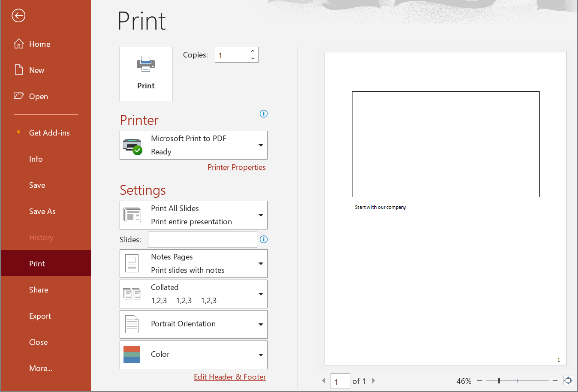Open the Notes Pages layout dropdown
The width and height of the screenshot is (578, 392).
(x=193, y=263)
